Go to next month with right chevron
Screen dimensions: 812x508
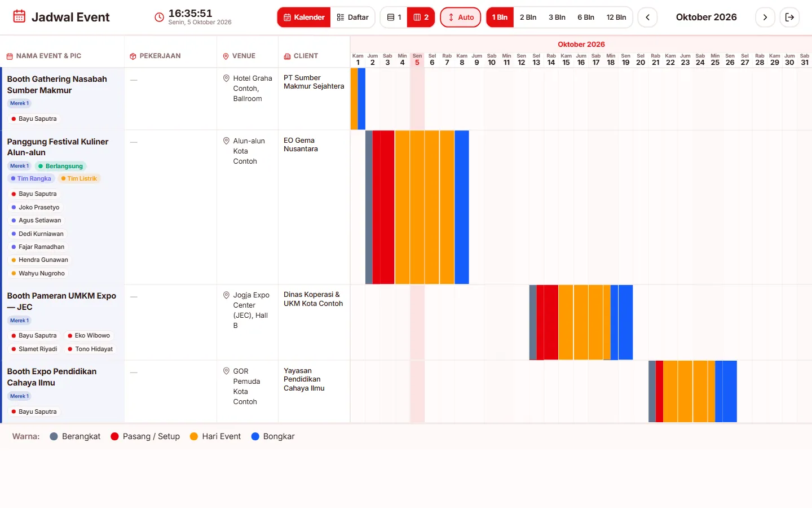[765, 17]
